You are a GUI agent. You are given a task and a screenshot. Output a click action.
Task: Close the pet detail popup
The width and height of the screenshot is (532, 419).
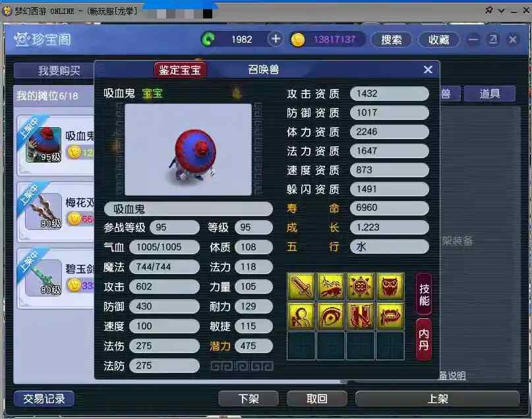coord(428,69)
